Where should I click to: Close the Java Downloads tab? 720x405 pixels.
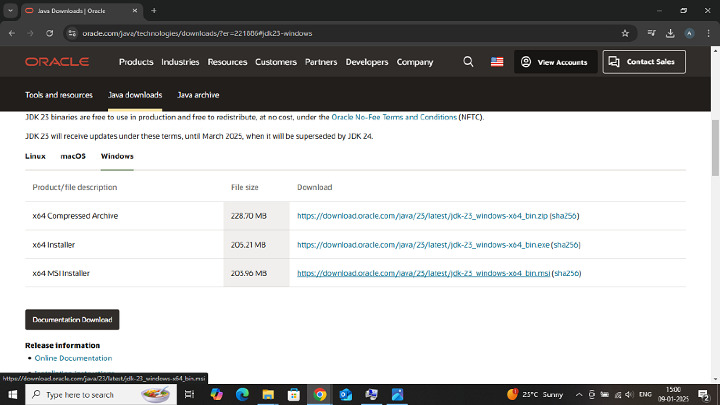point(135,11)
